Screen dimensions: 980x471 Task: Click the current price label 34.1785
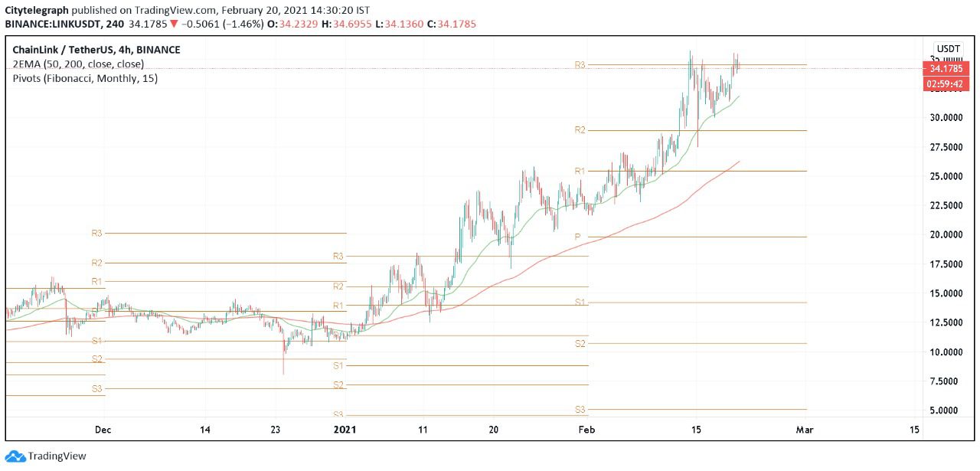947,68
